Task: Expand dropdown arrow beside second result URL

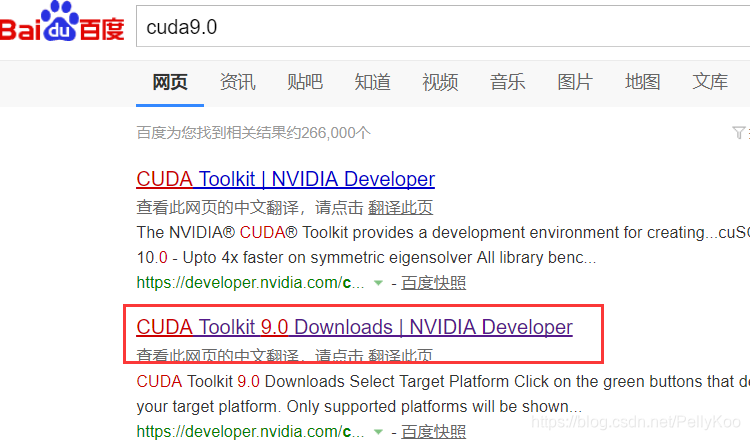Action: click(x=378, y=432)
